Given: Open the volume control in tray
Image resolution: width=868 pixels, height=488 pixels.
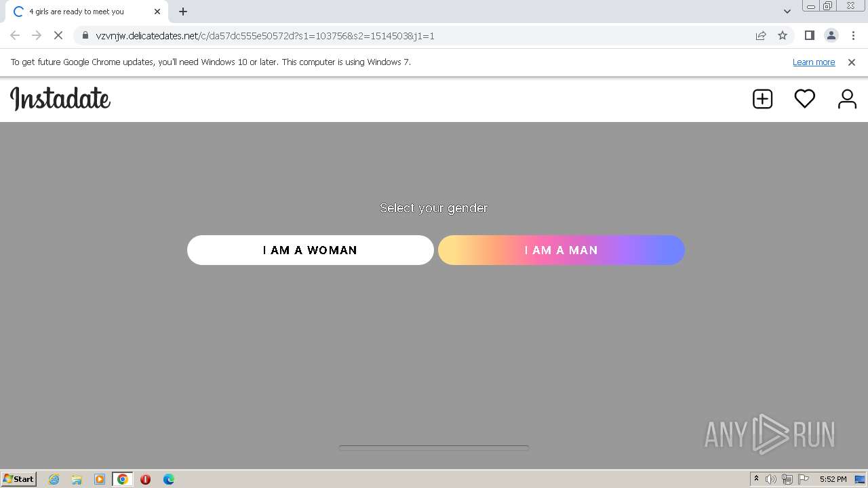Looking at the screenshot, I should (771, 479).
